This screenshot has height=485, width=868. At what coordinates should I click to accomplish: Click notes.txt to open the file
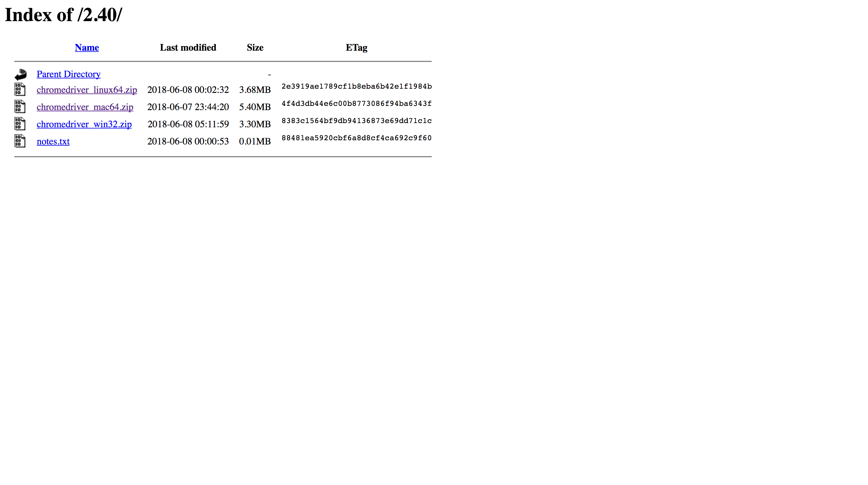[52, 141]
